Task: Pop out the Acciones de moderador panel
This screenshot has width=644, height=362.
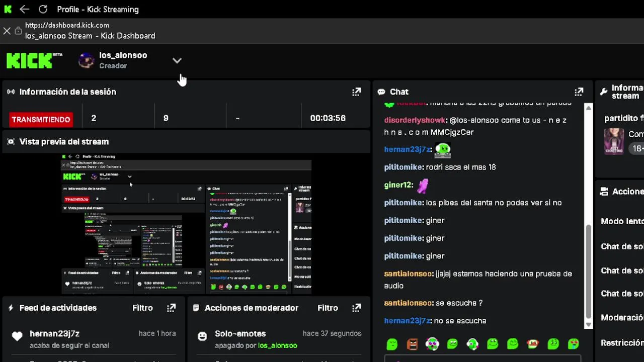Action: pos(356,308)
